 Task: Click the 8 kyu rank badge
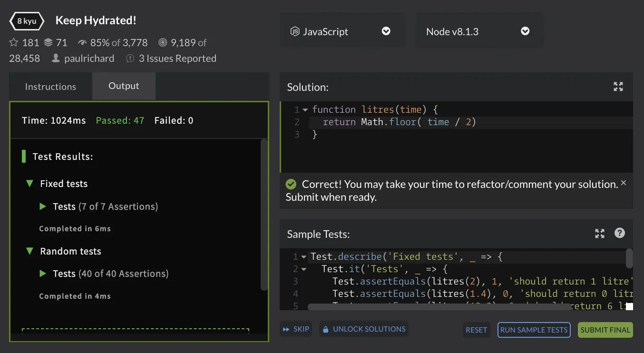pos(27,21)
